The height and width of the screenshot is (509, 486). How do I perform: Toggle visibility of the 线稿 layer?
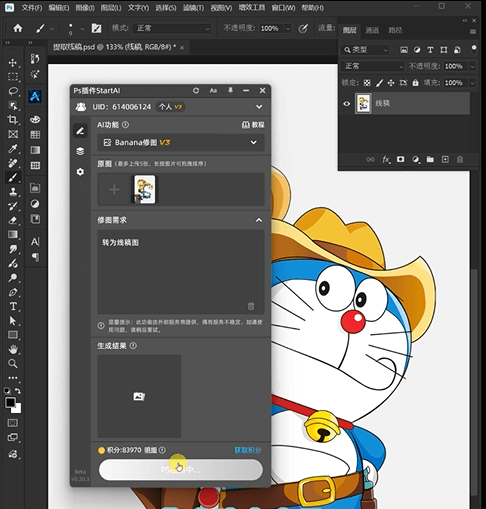pyautogui.click(x=347, y=103)
